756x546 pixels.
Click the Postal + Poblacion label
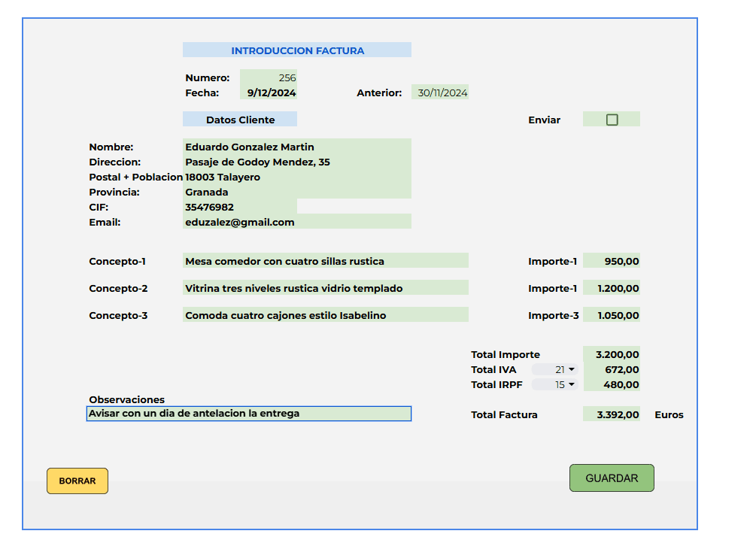[135, 177]
